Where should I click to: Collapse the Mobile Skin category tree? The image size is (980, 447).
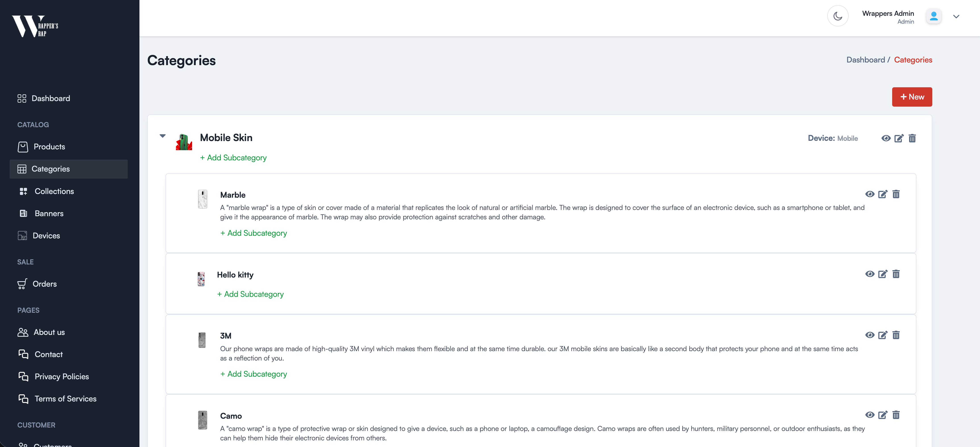pos(162,136)
